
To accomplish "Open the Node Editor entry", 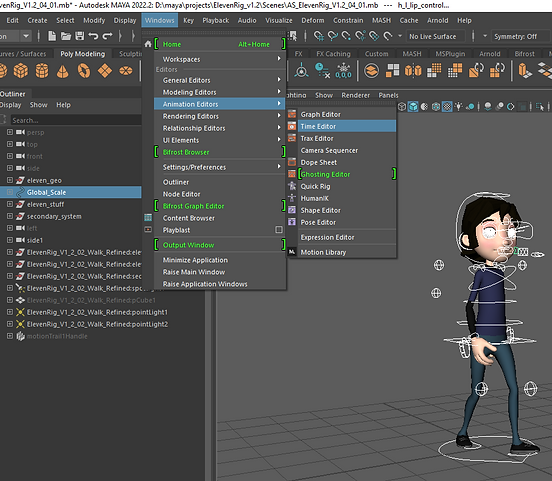I will coord(220,194).
